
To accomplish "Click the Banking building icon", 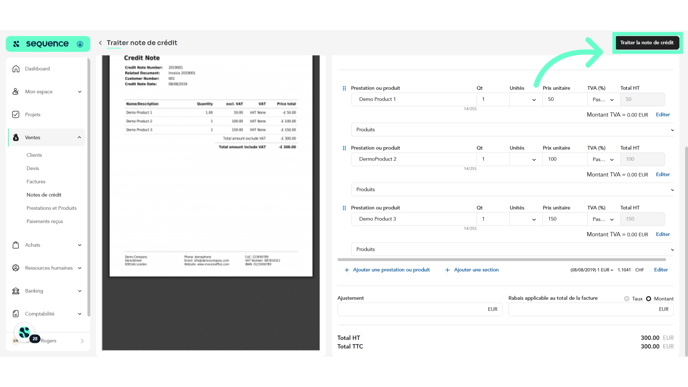I will (16, 291).
